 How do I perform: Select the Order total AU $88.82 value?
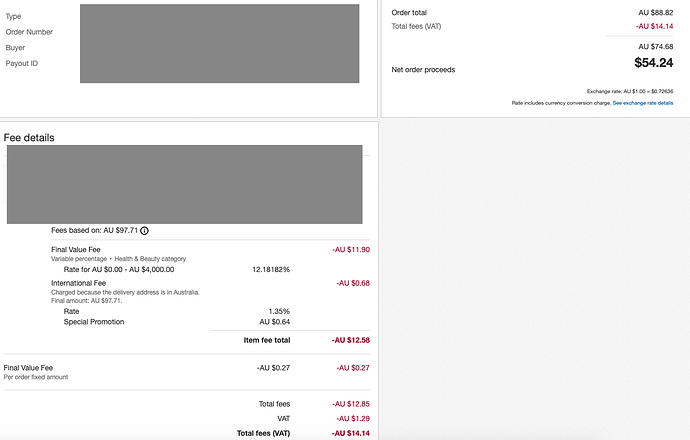656,13
